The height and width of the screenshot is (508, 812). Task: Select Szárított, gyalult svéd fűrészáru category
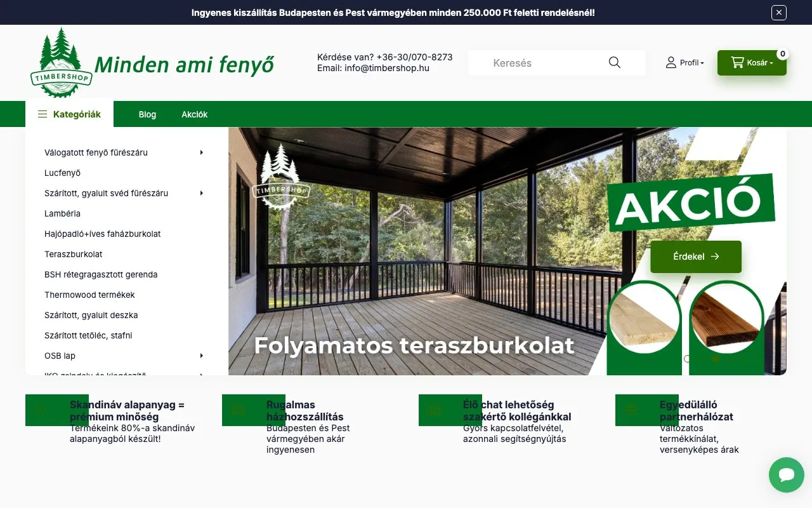[107, 193]
